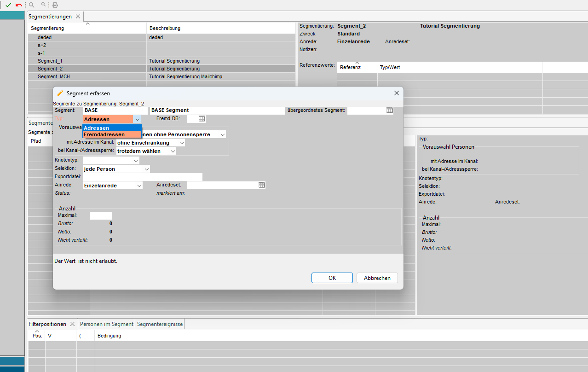
Task: Switch to the Segmentereignisse tab
Action: pos(160,324)
